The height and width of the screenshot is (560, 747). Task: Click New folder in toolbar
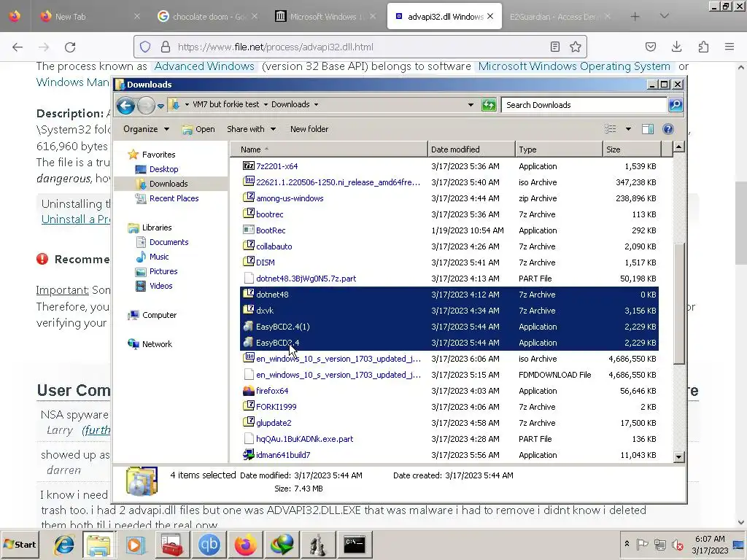pos(309,129)
